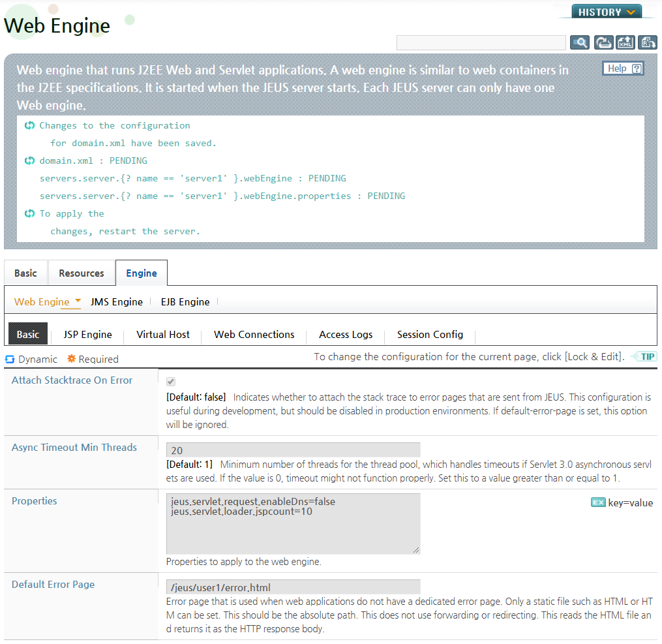
Task: Click the "servers.server.{? name == 'server1' }.webEngine : PENDING" line
Action: [x=193, y=178]
